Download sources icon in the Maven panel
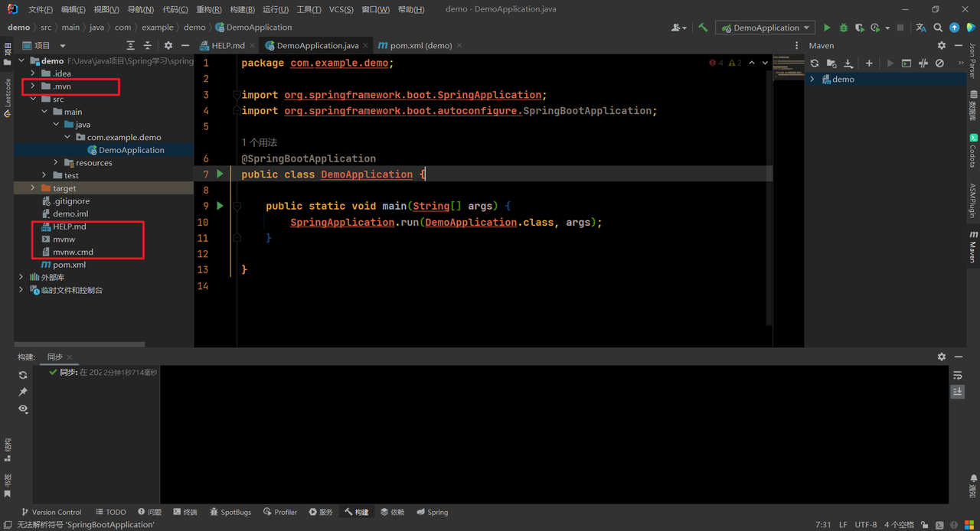The width and height of the screenshot is (980, 531). (x=848, y=64)
